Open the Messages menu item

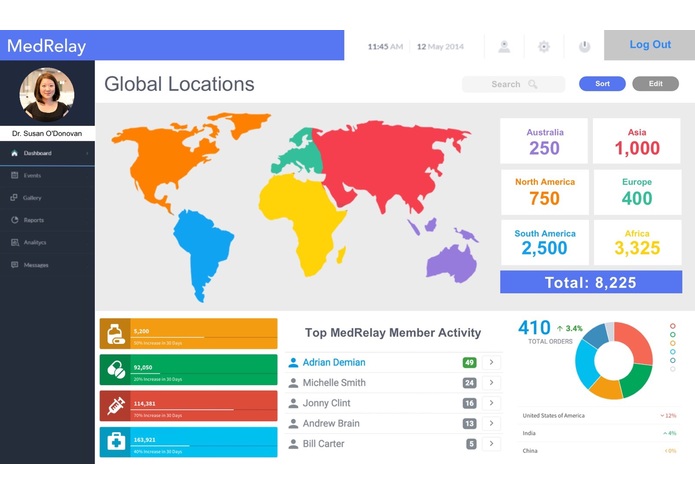coord(47,265)
